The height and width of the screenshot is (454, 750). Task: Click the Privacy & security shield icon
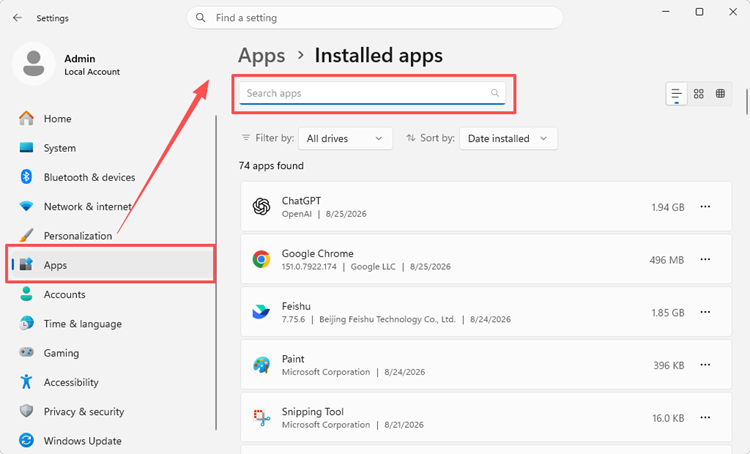(x=26, y=410)
